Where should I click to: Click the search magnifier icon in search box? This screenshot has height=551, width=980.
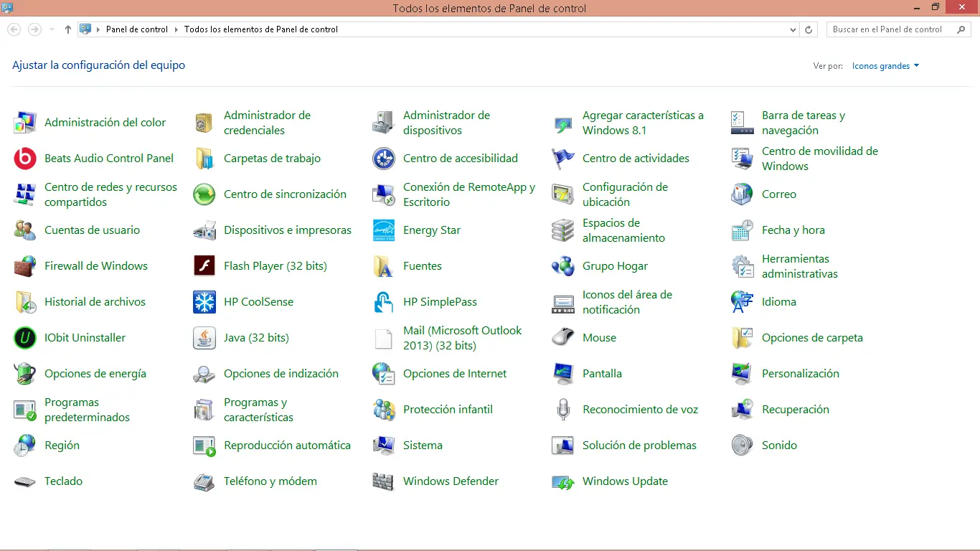pyautogui.click(x=961, y=29)
